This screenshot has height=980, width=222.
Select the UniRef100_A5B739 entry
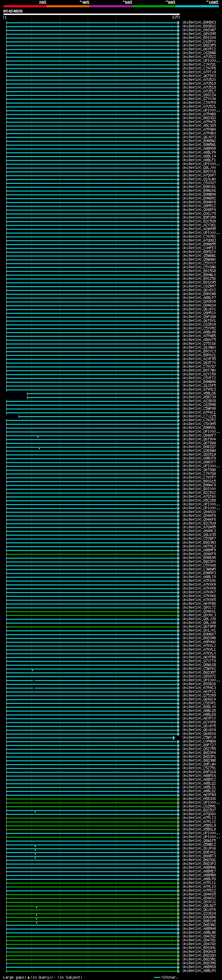click(x=199, y=397)
